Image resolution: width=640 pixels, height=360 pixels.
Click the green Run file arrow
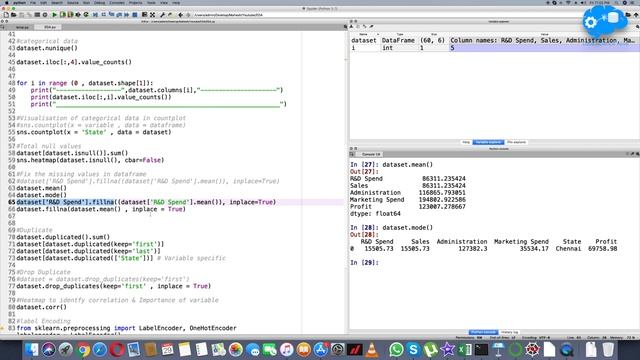[x=54, y=15]
